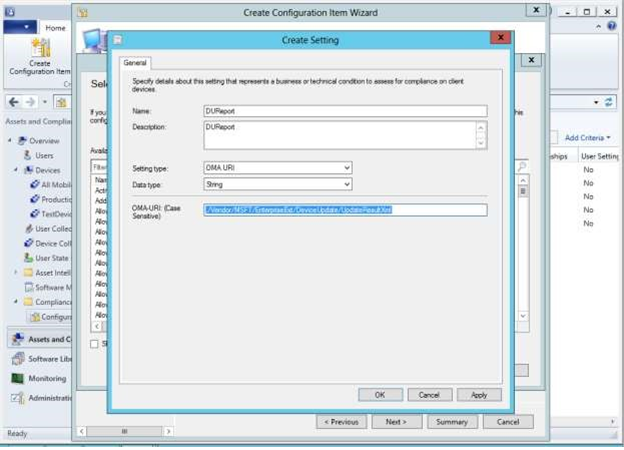This screenshot has width=624, height=450.
Task: Collapse the Overview tree node
Action: click(x=11, y=141)
